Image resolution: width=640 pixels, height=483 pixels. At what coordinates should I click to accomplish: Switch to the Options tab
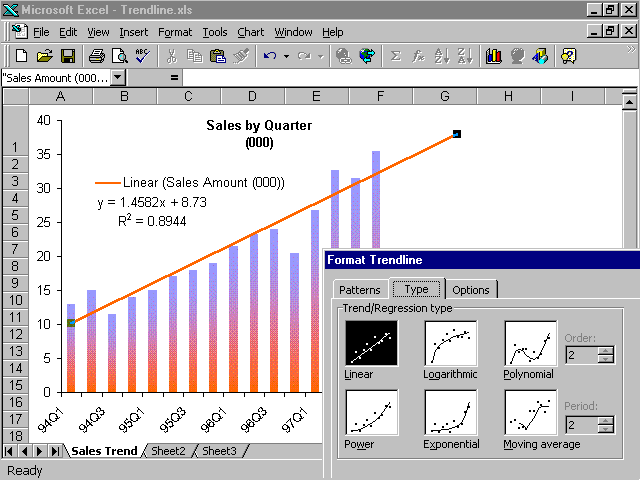coord(471,290)
